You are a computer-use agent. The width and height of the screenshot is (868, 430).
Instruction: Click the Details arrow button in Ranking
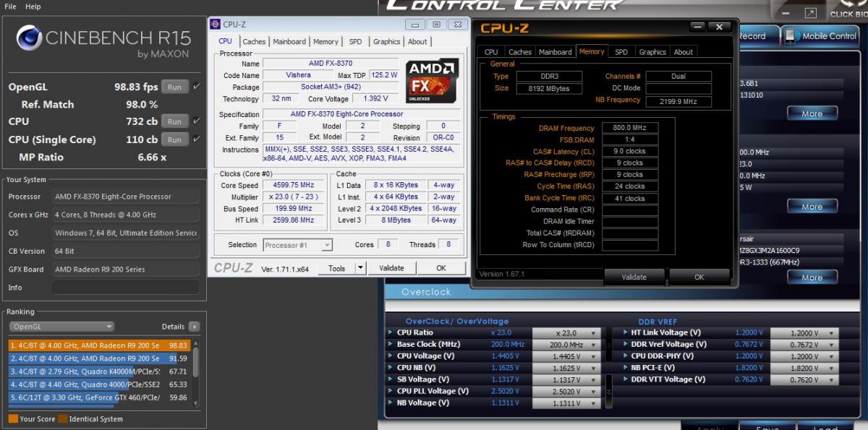[x=194, y=327]
